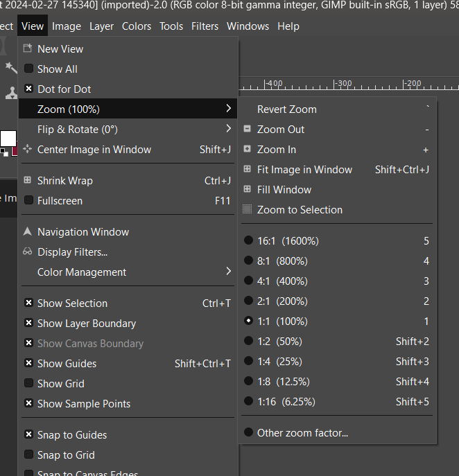The width and height of the screenshot is (459, 476).
Task: Click the Zoom In plus icon
Action: (x=248, y=150)
